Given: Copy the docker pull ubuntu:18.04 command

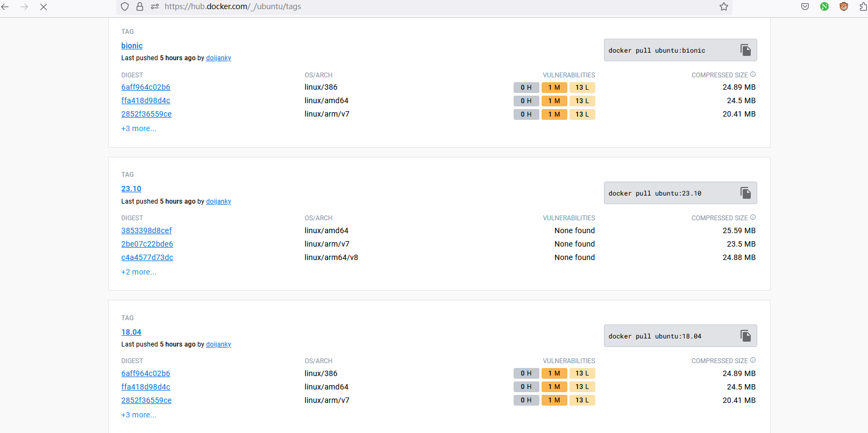Looking at the screenshot, I should tap(745, 336).
